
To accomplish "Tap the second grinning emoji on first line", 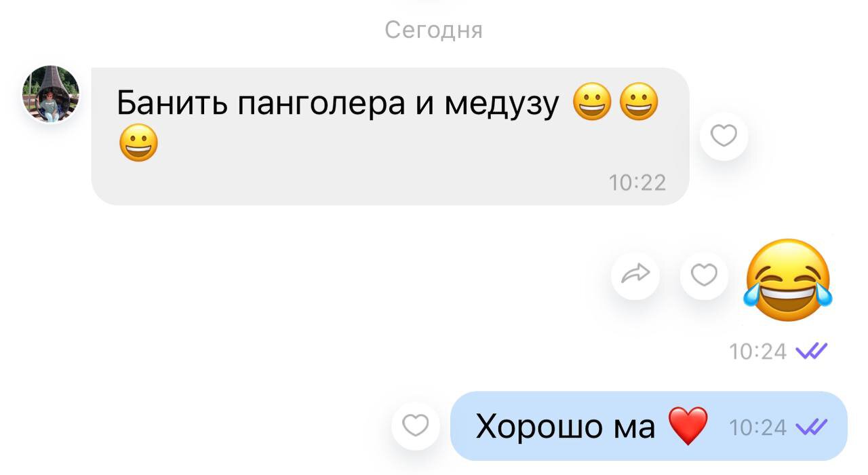I will (639, 104).
